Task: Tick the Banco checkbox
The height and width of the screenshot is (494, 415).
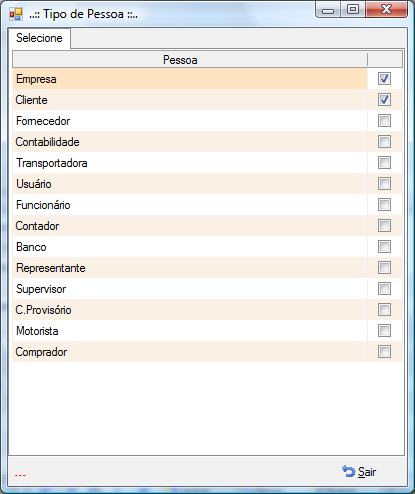Action: tap(384, 247)
